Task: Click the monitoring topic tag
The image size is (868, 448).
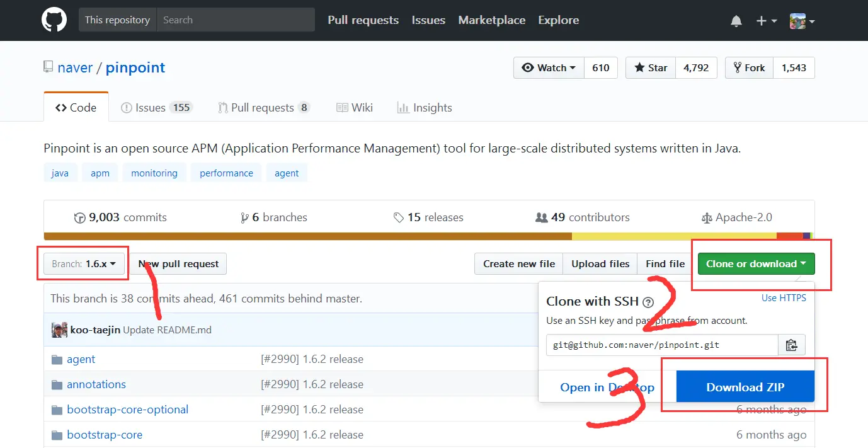Action: [154, 173]
